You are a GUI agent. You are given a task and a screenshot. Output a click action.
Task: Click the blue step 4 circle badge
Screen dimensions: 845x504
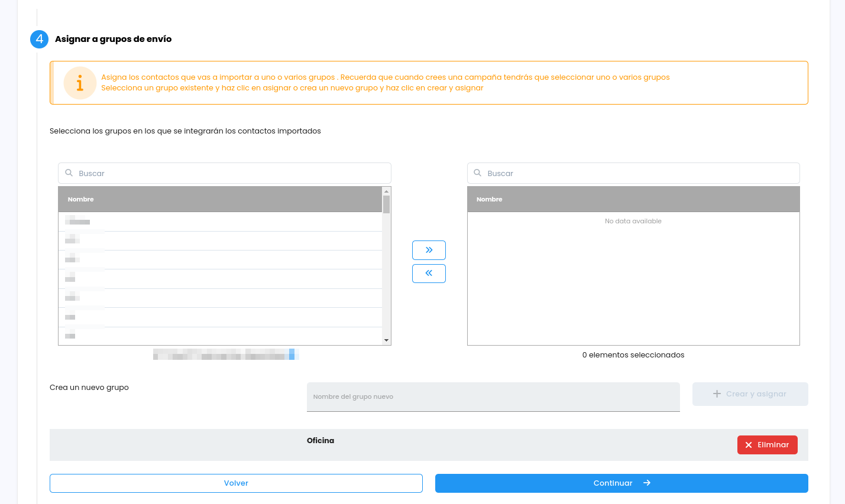(39, 39)
